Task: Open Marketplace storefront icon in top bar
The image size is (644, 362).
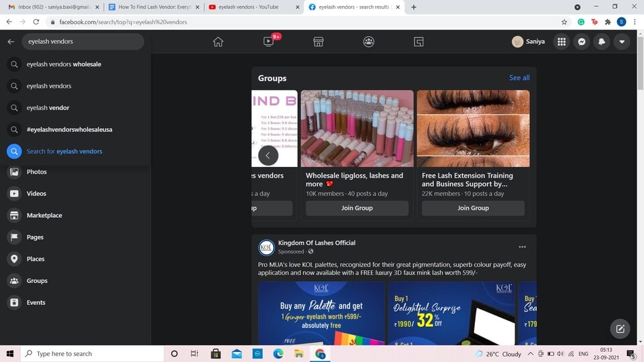Action: (318, 42)
